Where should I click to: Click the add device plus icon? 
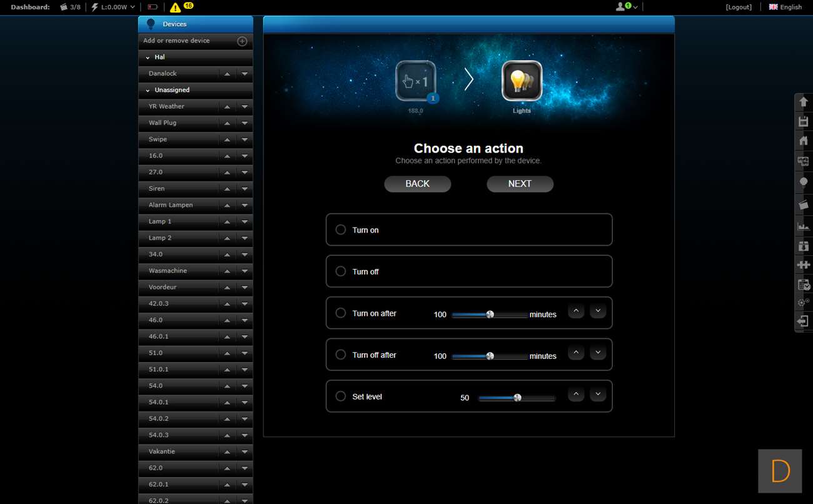[x=242, y=41]
